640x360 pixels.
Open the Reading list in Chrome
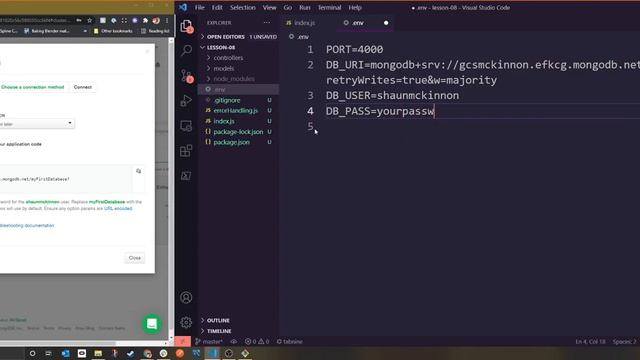[156, 31]
